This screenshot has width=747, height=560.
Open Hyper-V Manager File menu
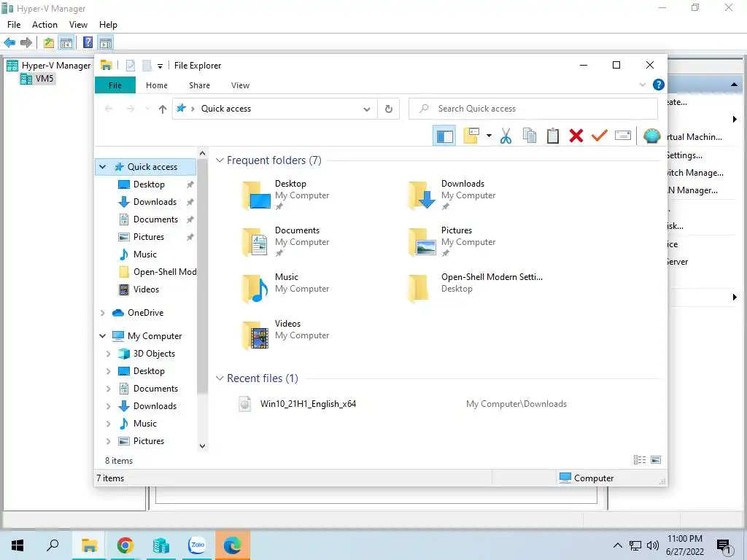tap(14, 25)
